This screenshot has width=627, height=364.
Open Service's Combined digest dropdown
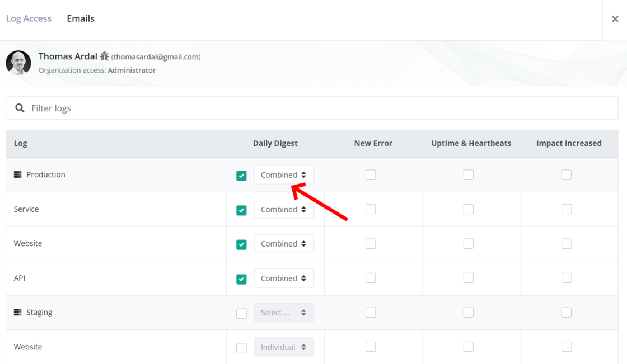(284, 209)
